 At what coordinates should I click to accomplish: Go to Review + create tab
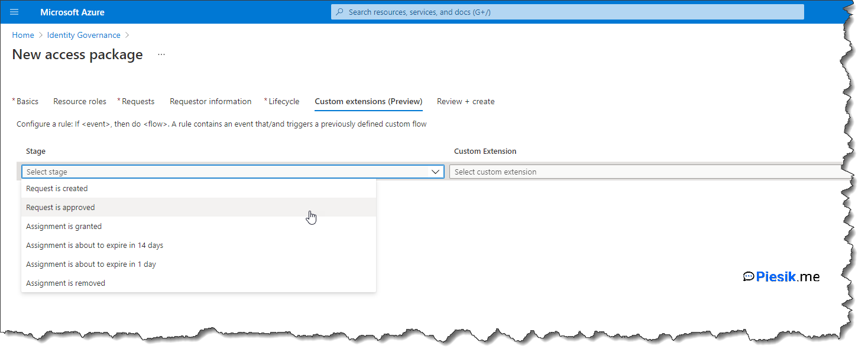tap(465, 101)
